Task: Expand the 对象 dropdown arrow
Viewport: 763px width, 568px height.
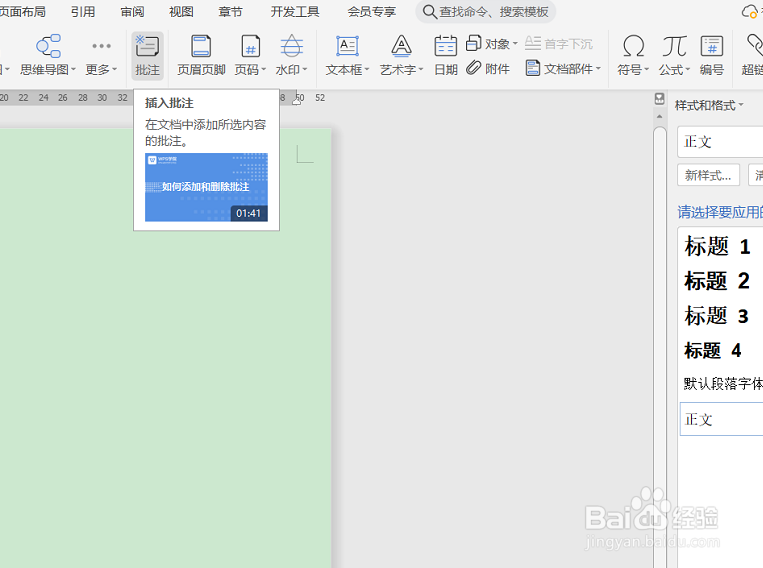Action: tap(515, 43)
